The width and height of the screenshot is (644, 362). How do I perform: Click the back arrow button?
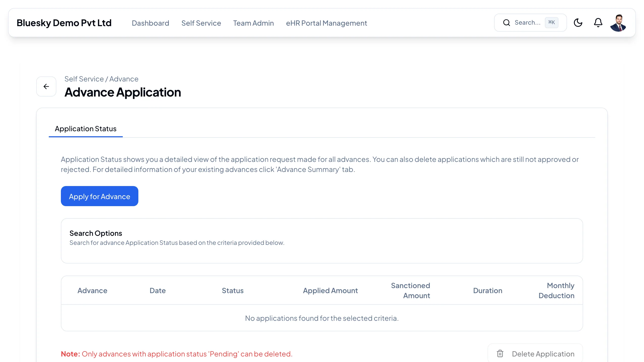tap(46, 86)
